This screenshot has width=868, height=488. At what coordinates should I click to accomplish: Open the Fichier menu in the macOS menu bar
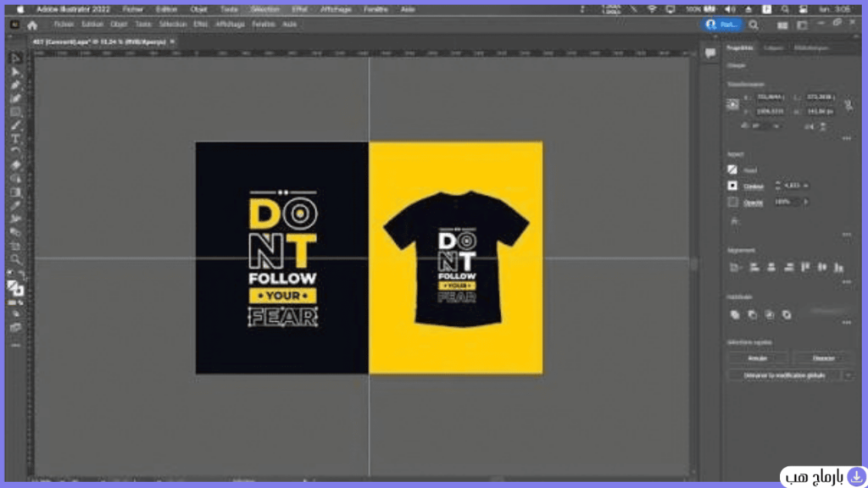point(133,9)
